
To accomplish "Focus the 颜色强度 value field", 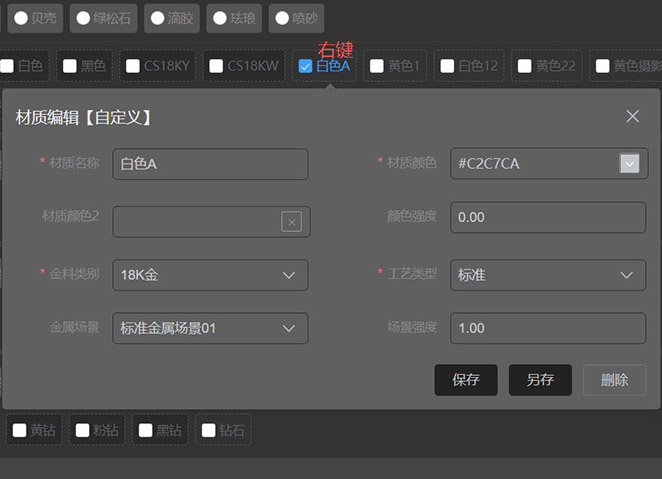I will (x=548, y=217).
